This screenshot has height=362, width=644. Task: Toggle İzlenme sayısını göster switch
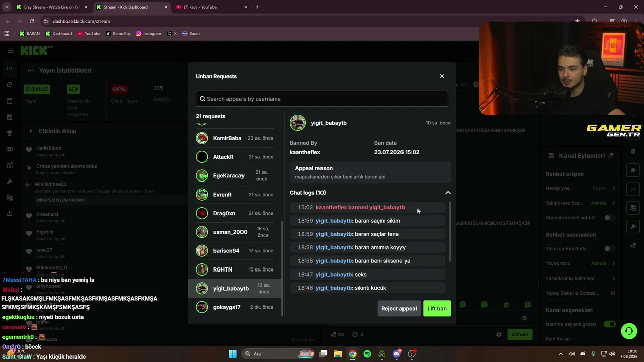609,324
